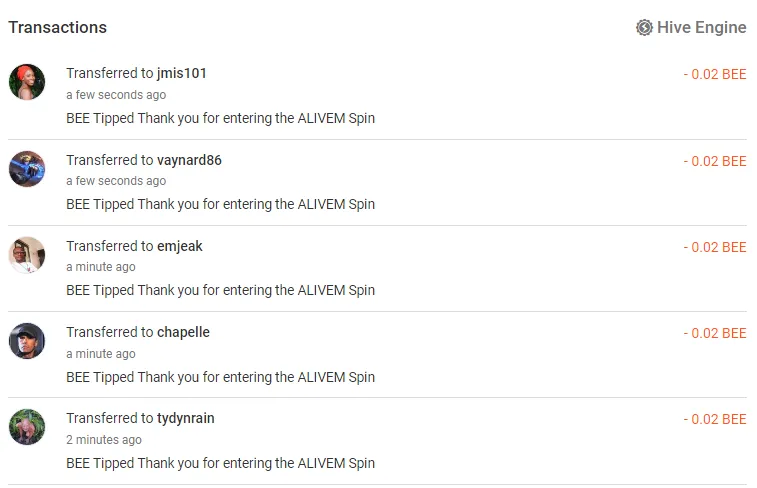
Task: Follow the vaynard86 username link
Action: coord(189,160)
